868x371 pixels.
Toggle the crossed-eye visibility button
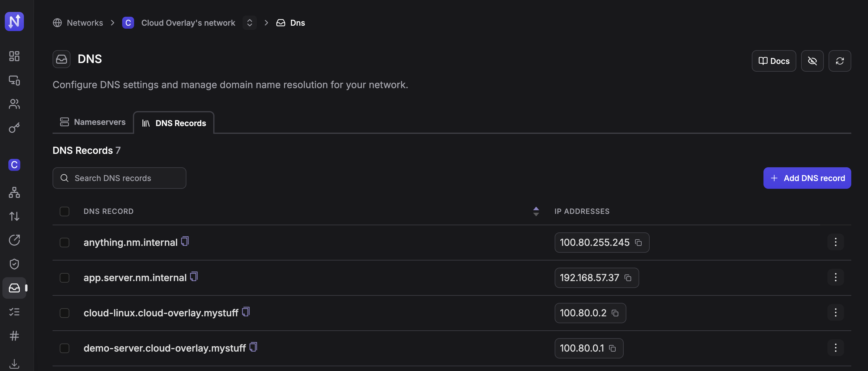point(812,61)
